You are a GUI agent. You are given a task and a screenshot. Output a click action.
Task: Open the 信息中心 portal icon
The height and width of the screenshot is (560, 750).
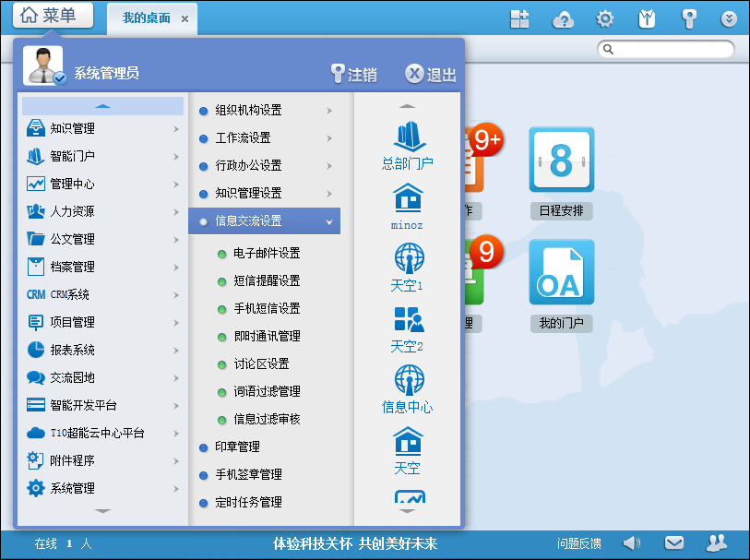click(409, 380)
